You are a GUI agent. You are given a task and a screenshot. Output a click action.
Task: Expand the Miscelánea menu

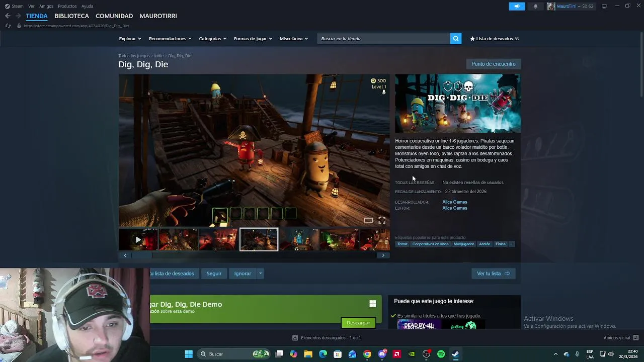coord(293,39)
